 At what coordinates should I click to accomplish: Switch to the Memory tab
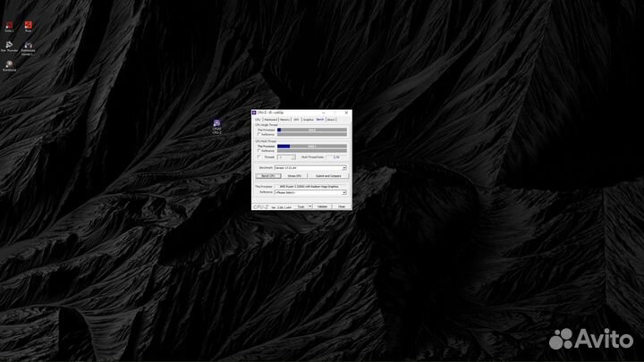pyautogui.click(x=284, y=120)
